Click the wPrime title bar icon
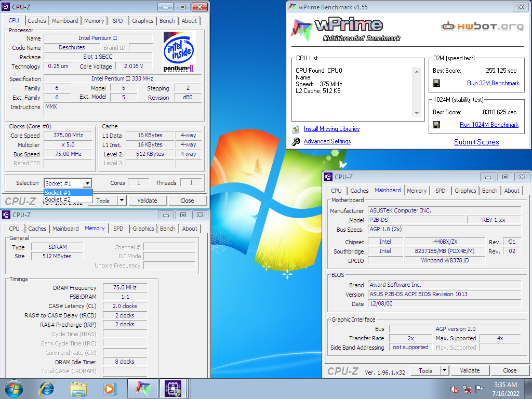This screenshot has width=532, height=399. point(292,7)
